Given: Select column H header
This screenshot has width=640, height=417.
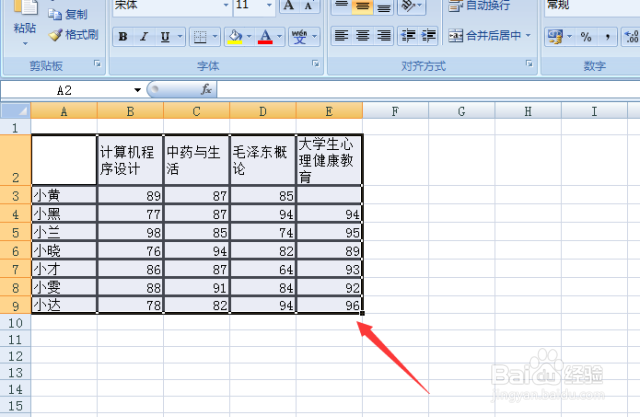Looking at the screenshot, I should click(x=528, y=111).
